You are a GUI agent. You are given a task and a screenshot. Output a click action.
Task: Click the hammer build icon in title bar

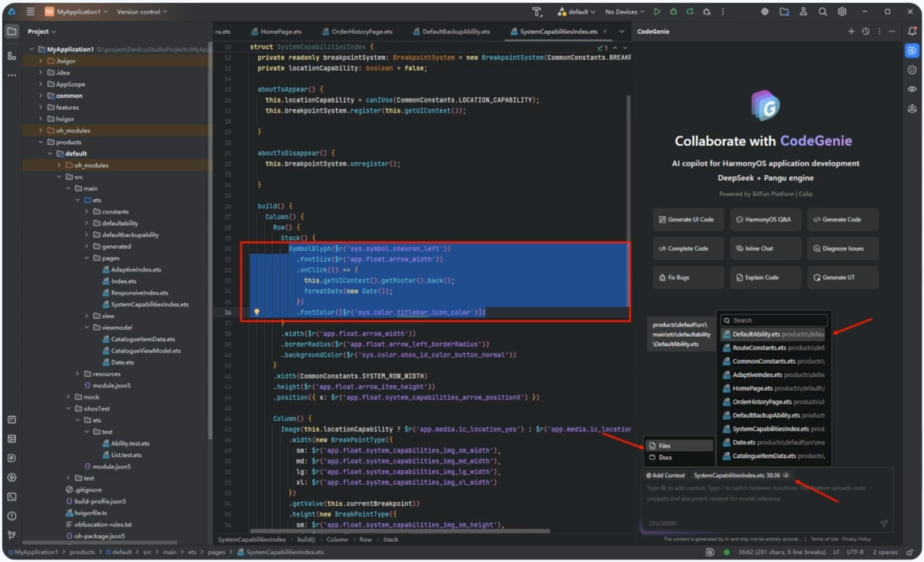click(537, 12)
